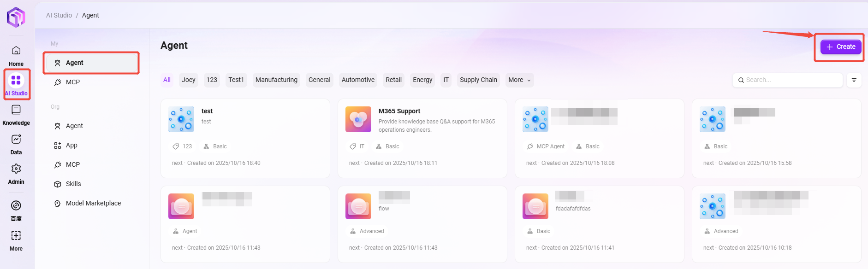The width and height of the screenshot is (868, 269).
Task: Open the filter icon beside search
Action: click(x=854, y=80)
